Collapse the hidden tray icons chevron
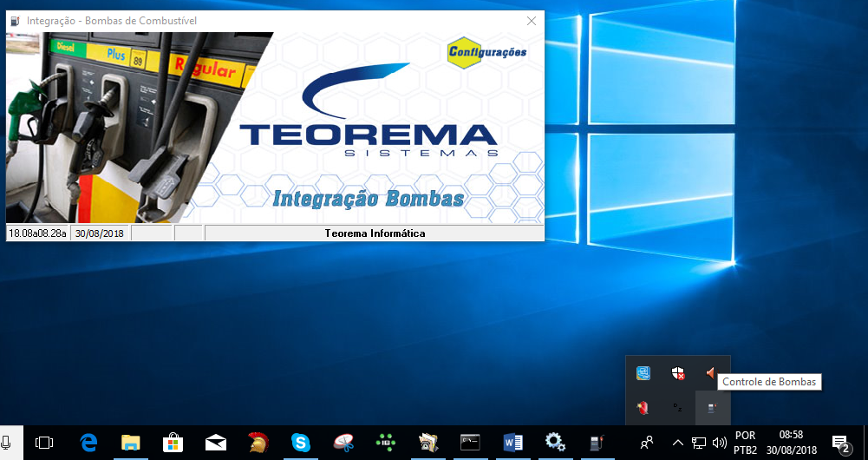This screenshot has width=868, height=460. click(x=677, y=443)
